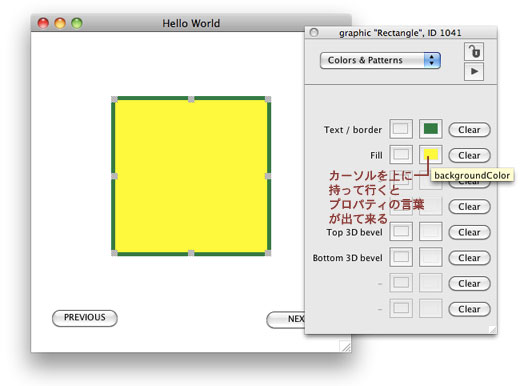532x386 pixels.
Task: Click the NEXT button in Hello World
Action: click(286, 320)
